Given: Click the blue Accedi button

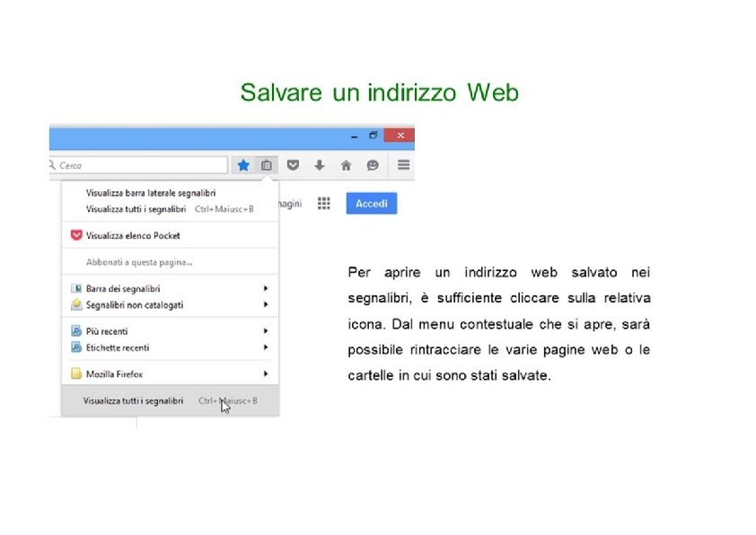Looking at the screenshot, I should click(x=371, y=204).
